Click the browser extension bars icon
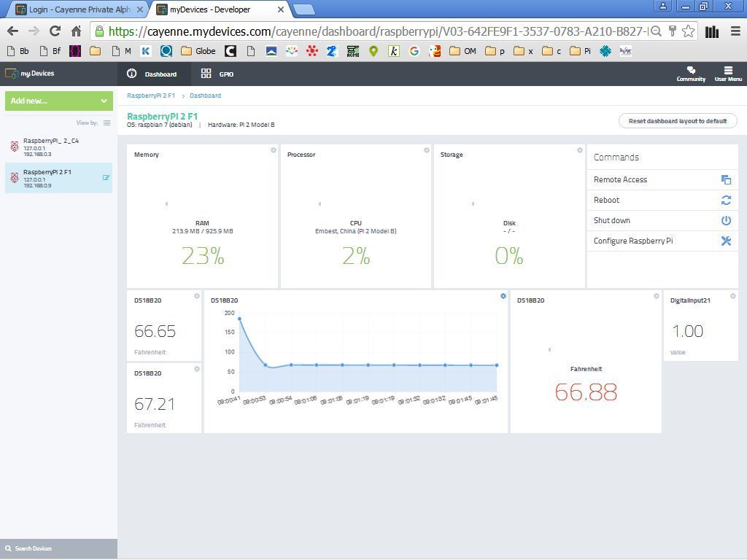Viewport: 747px width, 560px height. pyautogui.click(x=712, y=31)
